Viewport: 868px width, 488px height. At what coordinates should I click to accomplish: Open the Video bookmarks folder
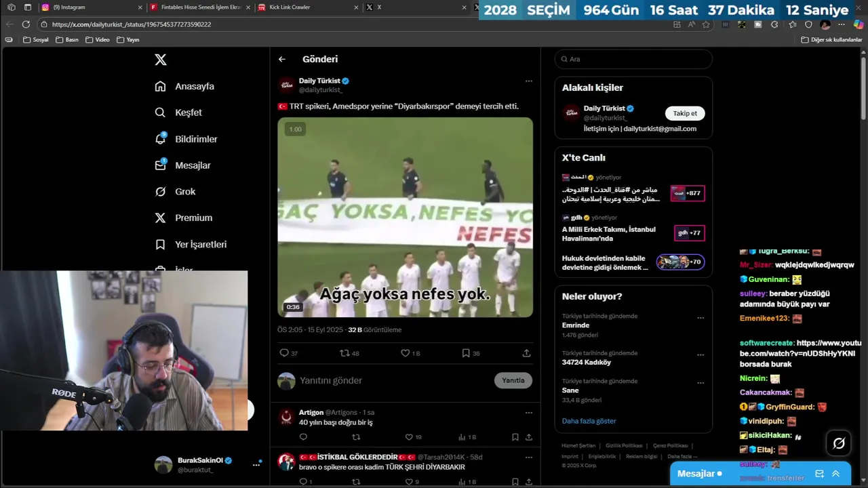(97, 40)
